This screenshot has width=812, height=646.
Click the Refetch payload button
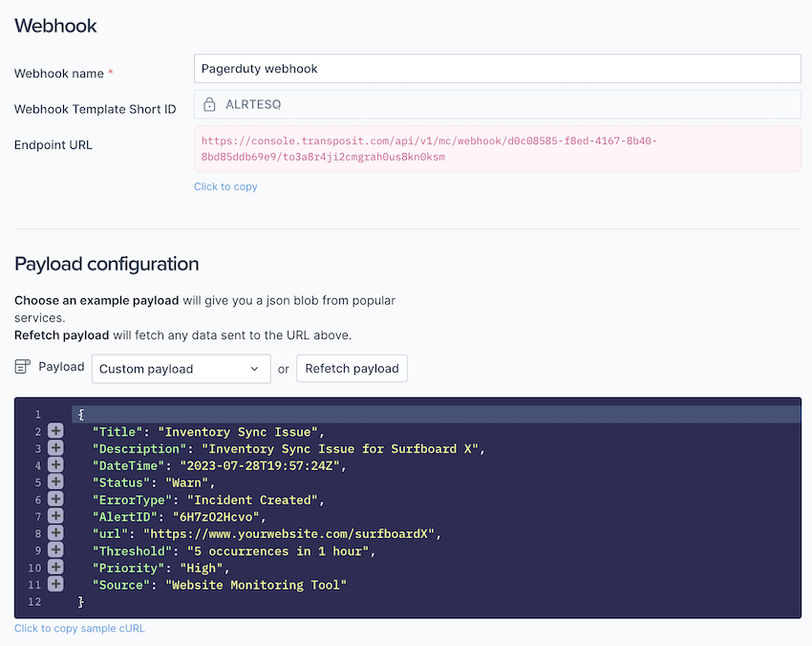(352, 369)
